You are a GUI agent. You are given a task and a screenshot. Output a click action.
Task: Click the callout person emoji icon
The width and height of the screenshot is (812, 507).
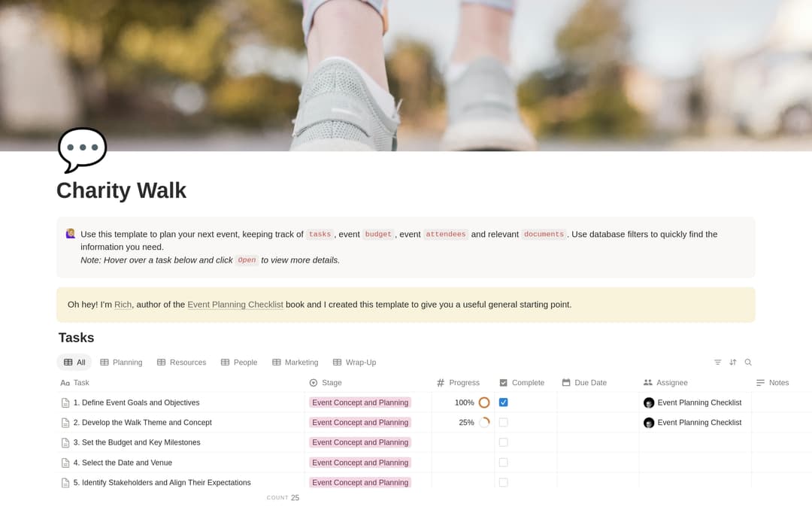point(71,234)
